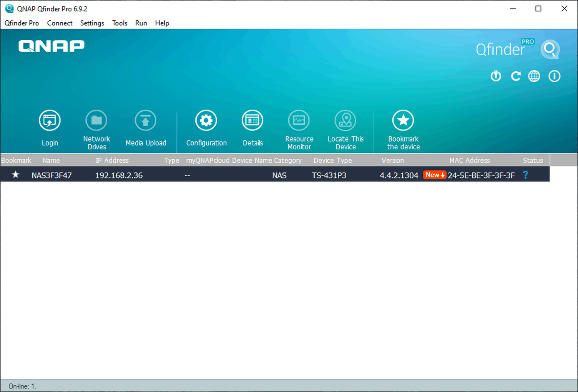
Task: Click the Login toolbar icon
Action: click(50, 121)
